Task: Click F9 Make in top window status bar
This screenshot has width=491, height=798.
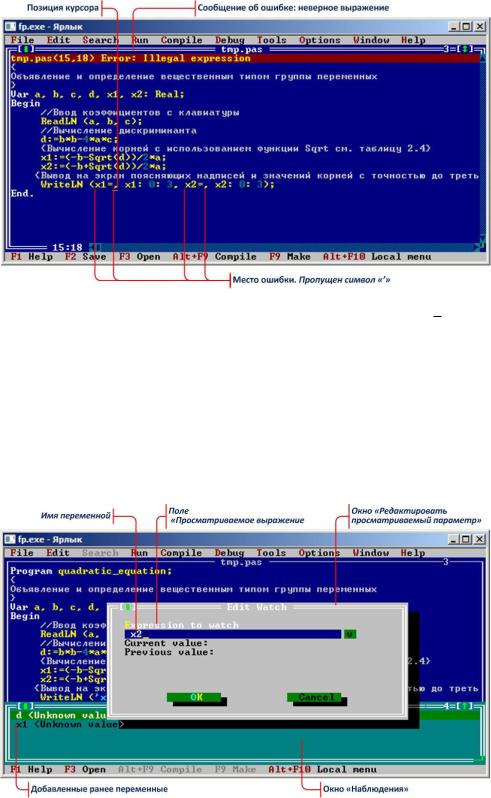Action: click(290, 257)
